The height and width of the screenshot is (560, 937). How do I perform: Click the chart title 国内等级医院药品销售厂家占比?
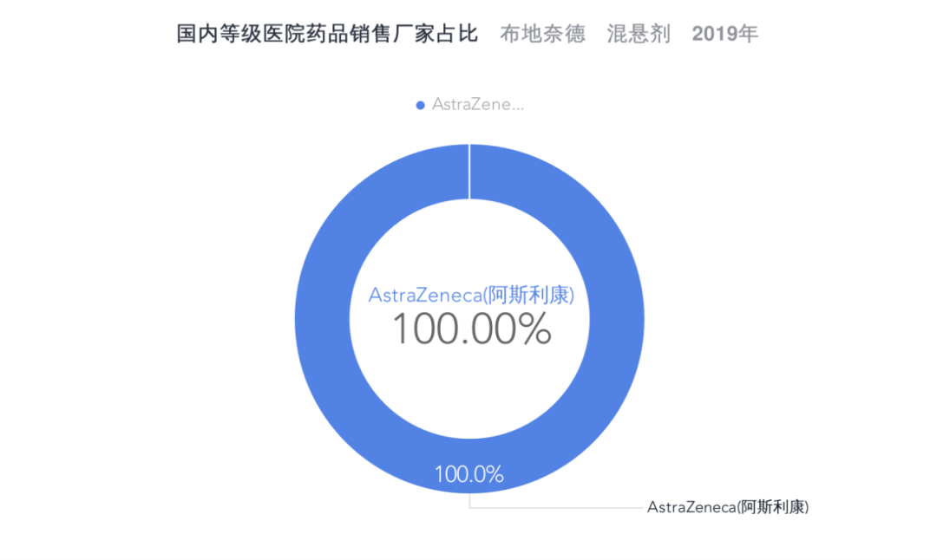click(x=325, y=33)
